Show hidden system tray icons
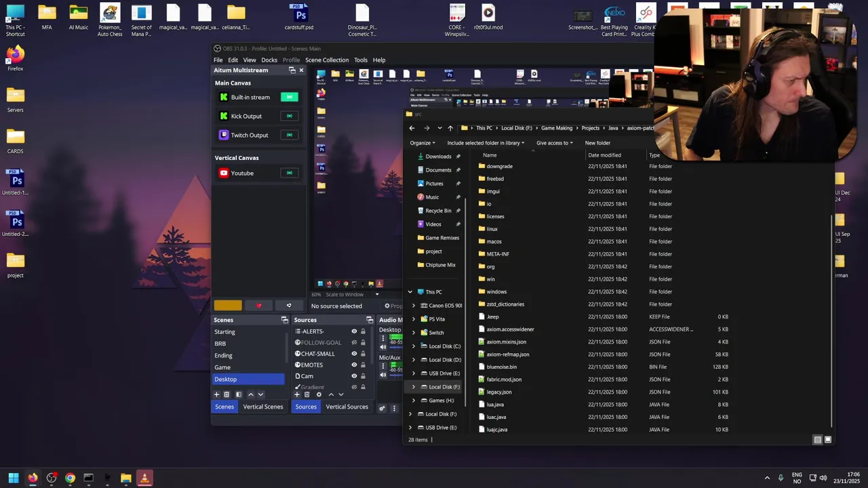The image size is (868, 488). point(767,478)
